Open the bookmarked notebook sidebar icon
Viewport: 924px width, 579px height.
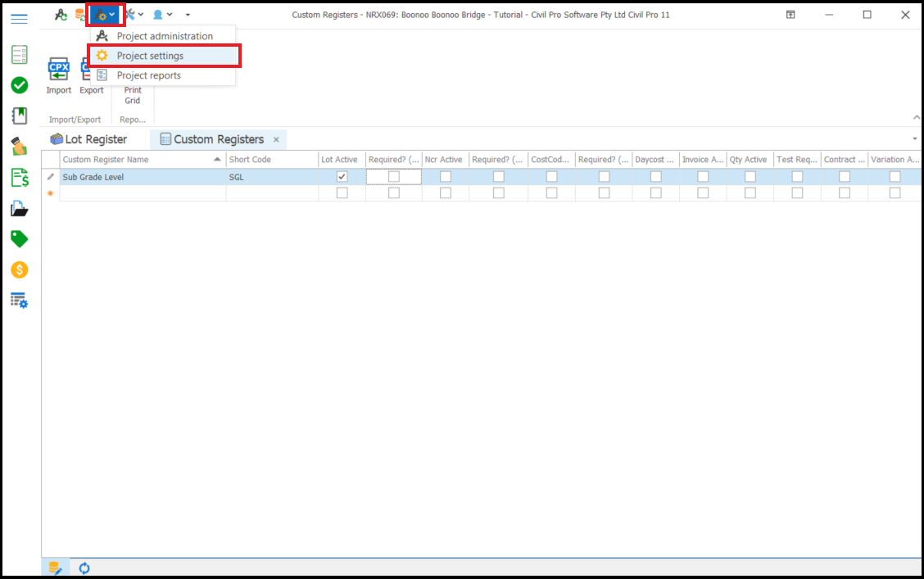pyautogui.click(x=19, y=115)
